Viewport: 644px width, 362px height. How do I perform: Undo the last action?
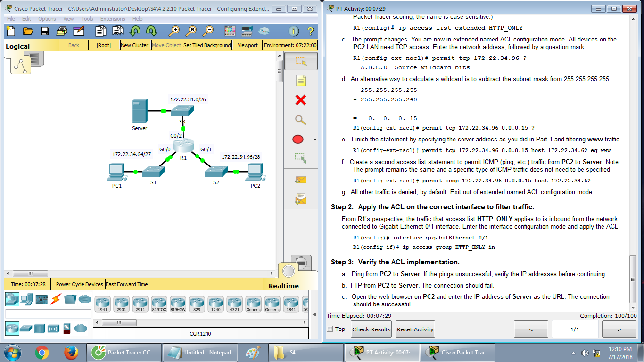coord(135,31)
